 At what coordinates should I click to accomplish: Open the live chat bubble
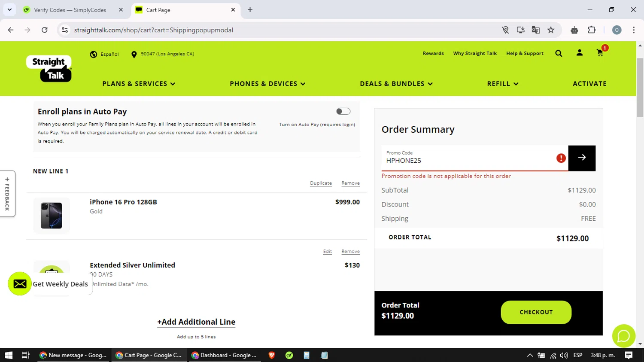coord(623,336)
